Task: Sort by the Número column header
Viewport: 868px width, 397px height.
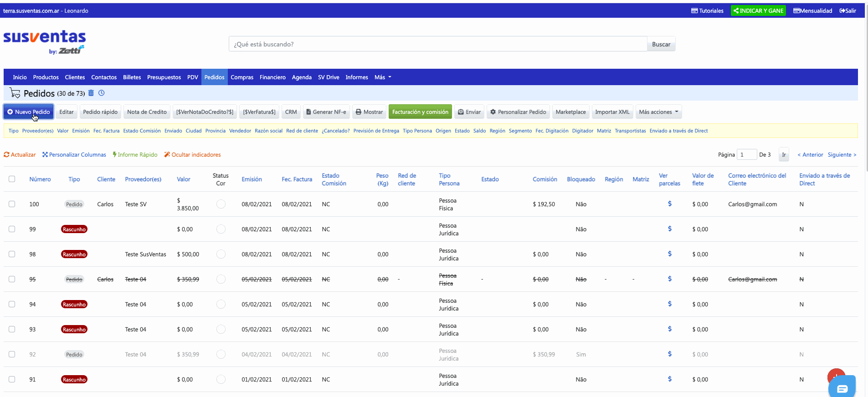Action: tap(40, 179)
